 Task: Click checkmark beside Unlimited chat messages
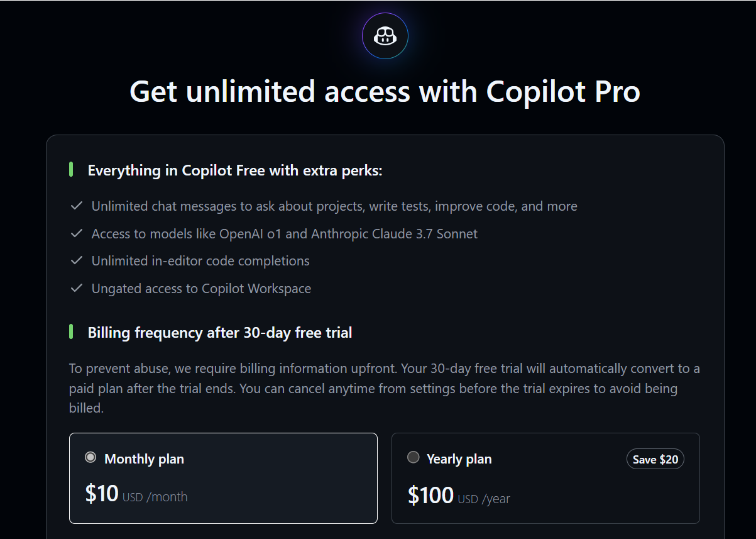click(x=77, y=206)
